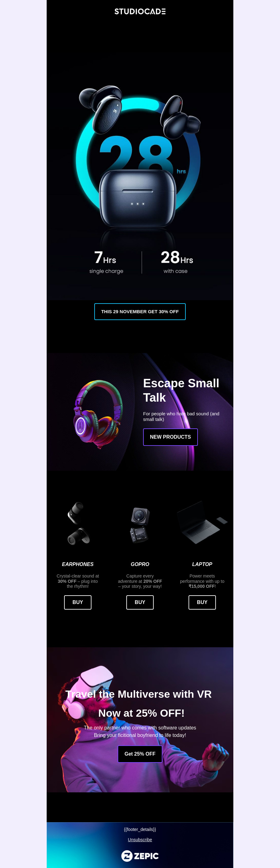Open the NEW PRODUCTS button

[170, 437]
